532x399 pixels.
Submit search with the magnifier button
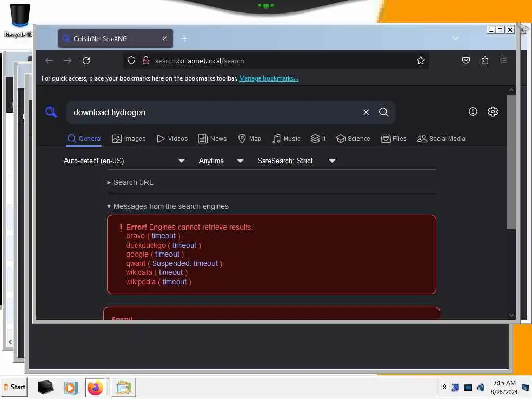pos(384,112)
